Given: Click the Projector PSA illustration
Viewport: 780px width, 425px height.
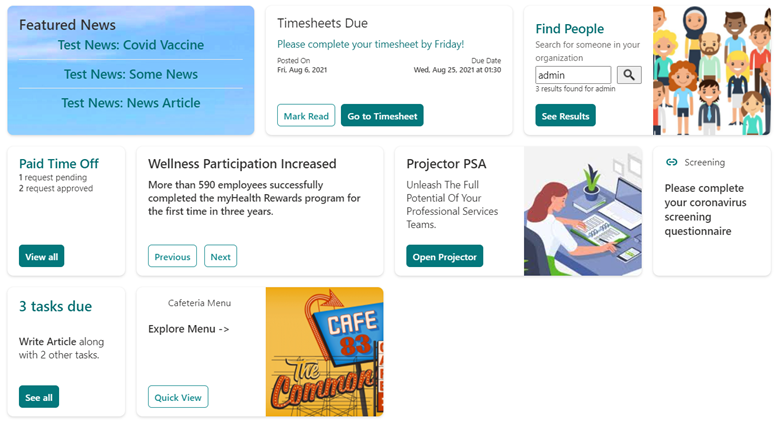Looking at the screenshot, I should point(582,211).
